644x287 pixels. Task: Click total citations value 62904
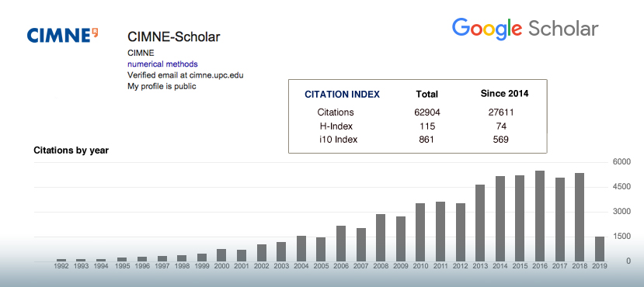point(426,112)
